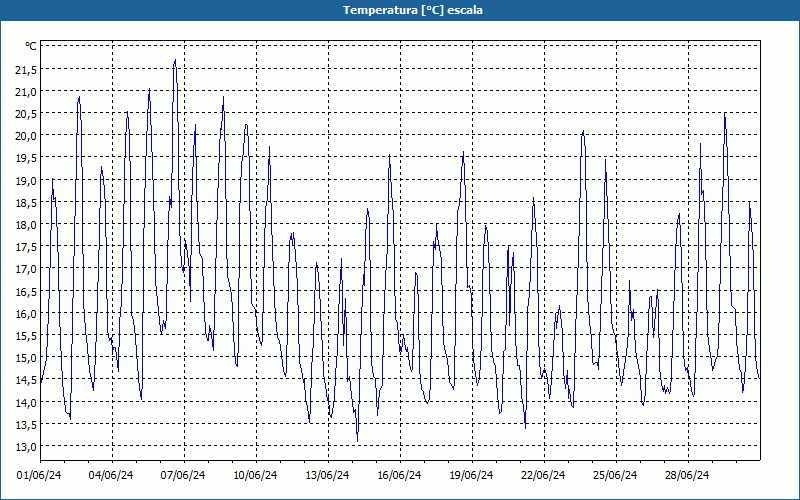Select the 15,0 axis value
The image size is (800, 500).
pyautogui.click(x=26, y=358)
